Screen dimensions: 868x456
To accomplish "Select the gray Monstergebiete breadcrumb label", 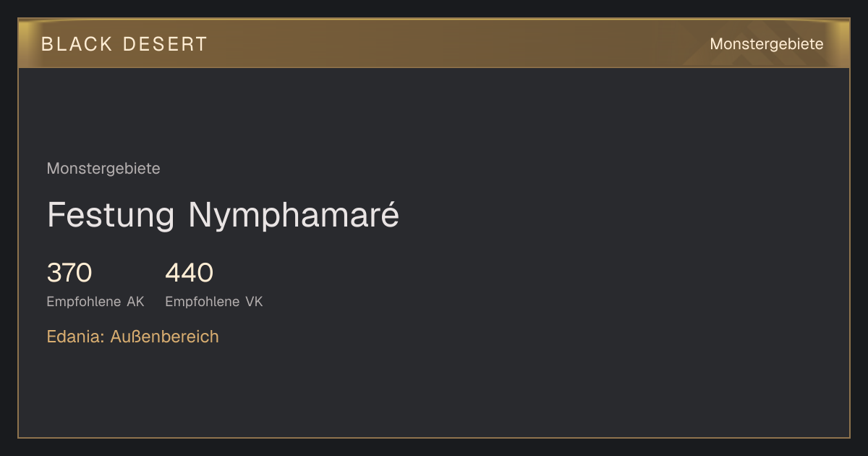I will tap(103, 169).
